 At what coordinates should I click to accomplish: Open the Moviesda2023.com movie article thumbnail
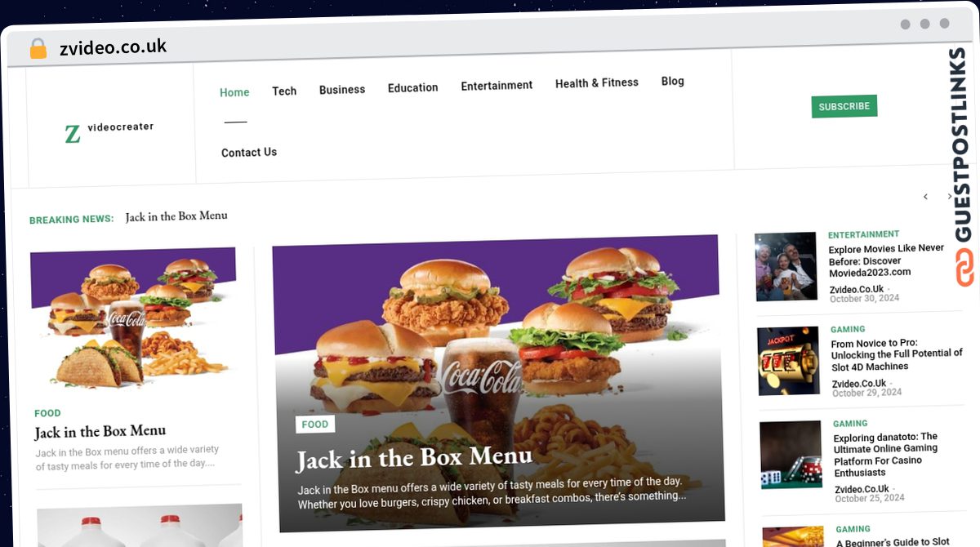pyautogui.click(x=786, y=266)
